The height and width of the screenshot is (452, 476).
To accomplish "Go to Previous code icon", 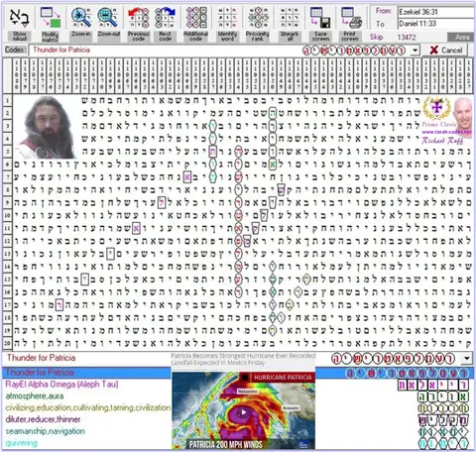I will tap(139, 18).
